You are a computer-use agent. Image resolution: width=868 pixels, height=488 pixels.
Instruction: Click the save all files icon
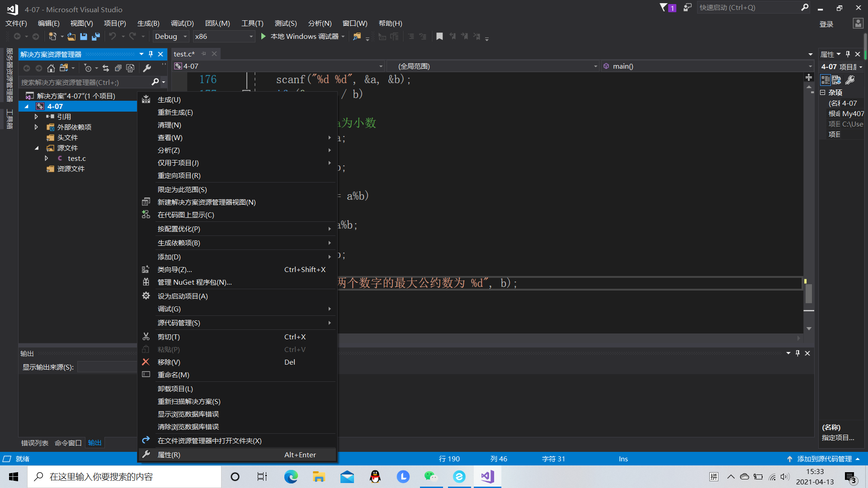95,36
